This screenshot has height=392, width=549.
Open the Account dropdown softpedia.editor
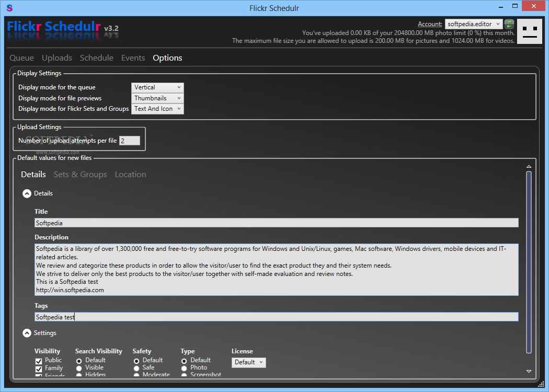(474, 24)
